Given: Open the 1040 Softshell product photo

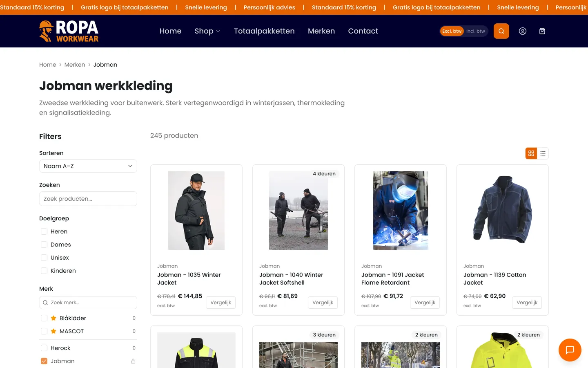Looking at the screenshot, I should (x=298, y=211).
